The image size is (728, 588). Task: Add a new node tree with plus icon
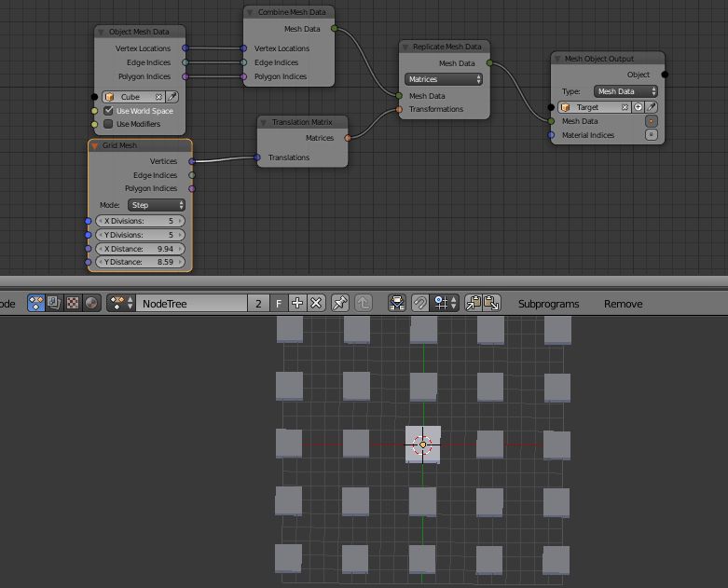coord(297,304)
